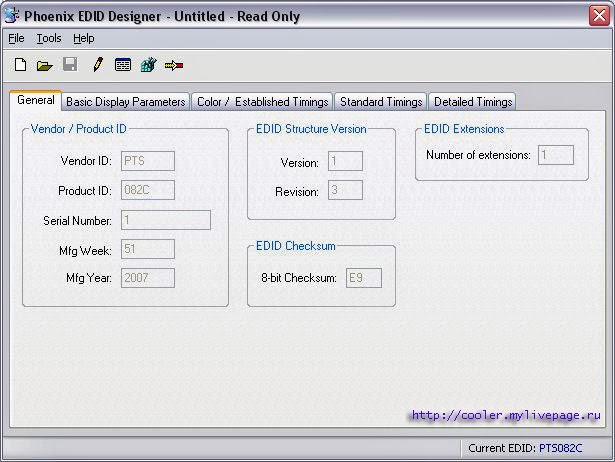Open the Detailed Timings tab
The height and width of the screenshot is (462, 615).
473,102
